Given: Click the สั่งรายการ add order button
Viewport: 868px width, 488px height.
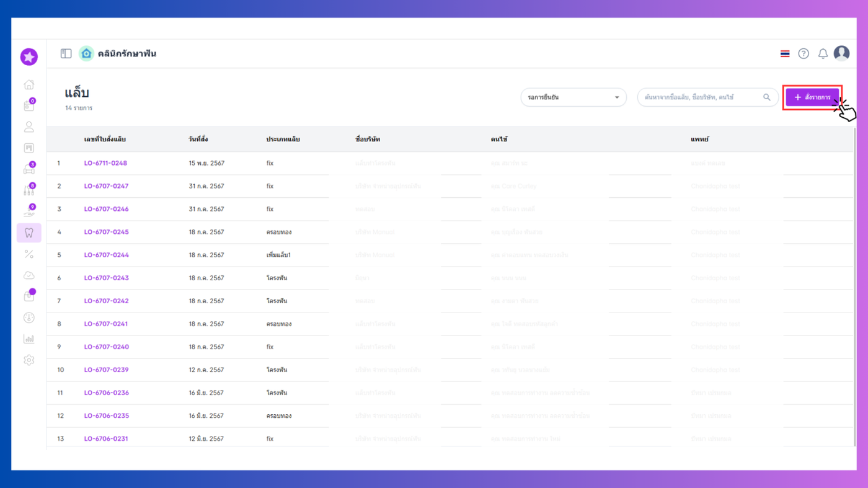Looking at the screenshot, I should tap(812, 97).
